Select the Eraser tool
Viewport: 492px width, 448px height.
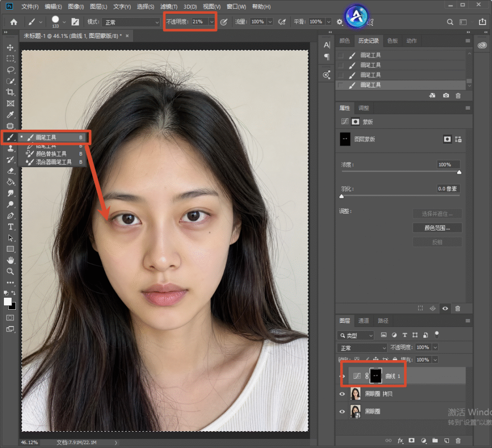[10, 171]
